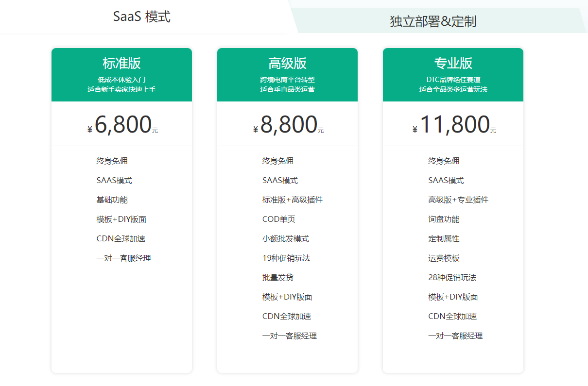Screen dimensions: 588x386
Task: Click the ¥8,800 price
Action: tap(288, 125)
